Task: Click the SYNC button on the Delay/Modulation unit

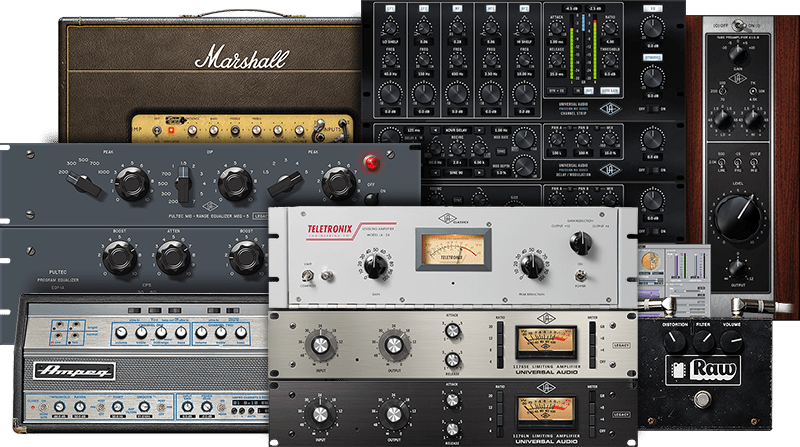Action: pos(501,152)
